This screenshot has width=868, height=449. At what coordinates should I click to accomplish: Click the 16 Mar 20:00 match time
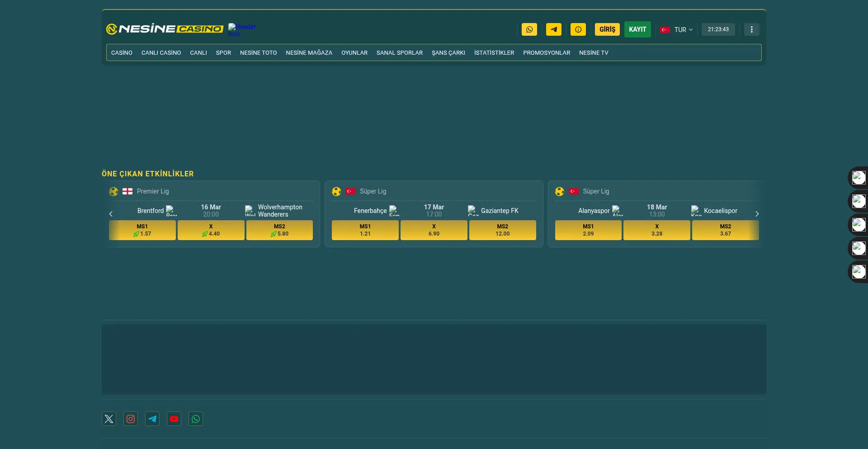pos(211,211)
